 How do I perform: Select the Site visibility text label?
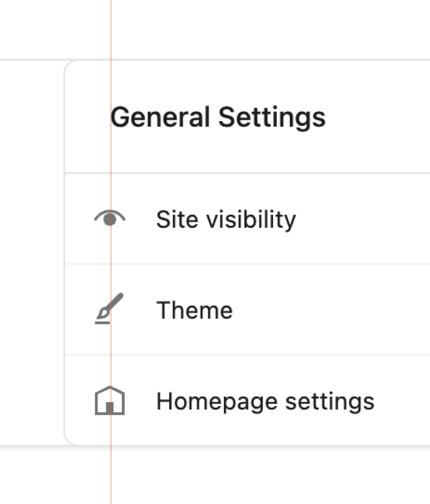[226, 220]
